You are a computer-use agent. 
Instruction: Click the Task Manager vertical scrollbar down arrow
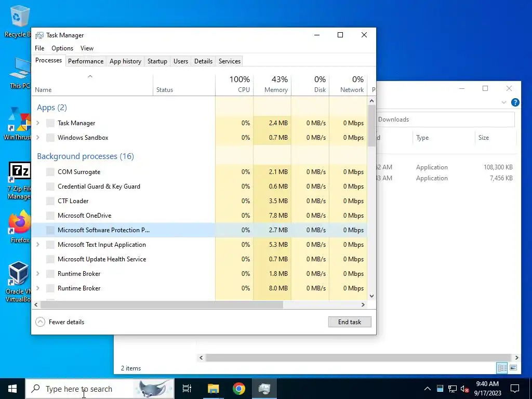click(x=371, y=296)
